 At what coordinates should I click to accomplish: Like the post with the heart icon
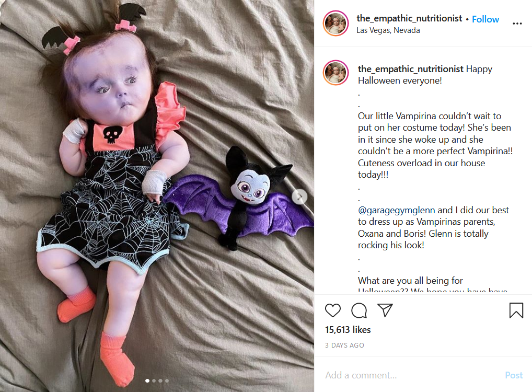pyautogui.click(x=332, y=310)
